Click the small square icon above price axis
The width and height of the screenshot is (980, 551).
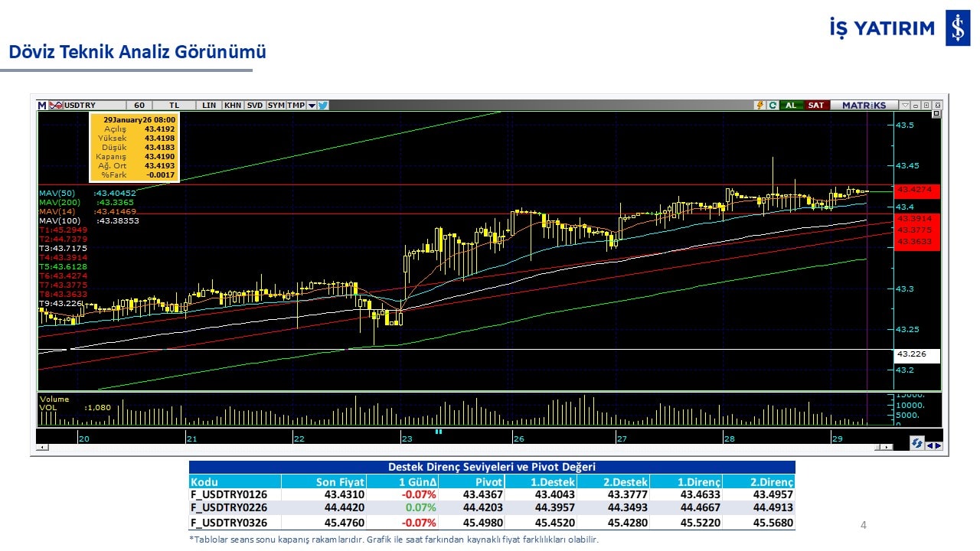point(936,114)
